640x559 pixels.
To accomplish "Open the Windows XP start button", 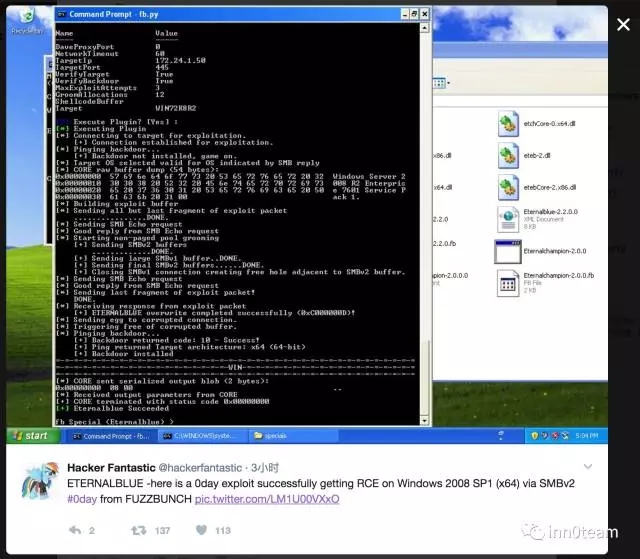I will [33, 436].
